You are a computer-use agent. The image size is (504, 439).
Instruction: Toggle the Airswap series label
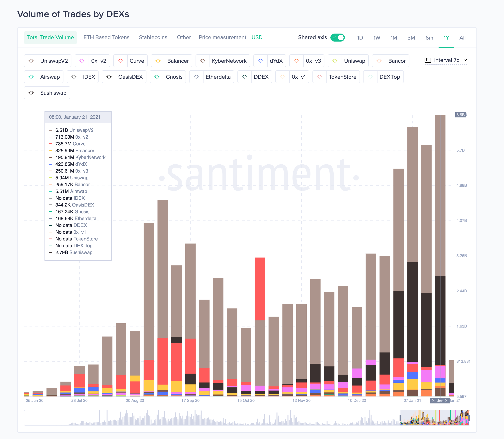click(x=50, y=77)
